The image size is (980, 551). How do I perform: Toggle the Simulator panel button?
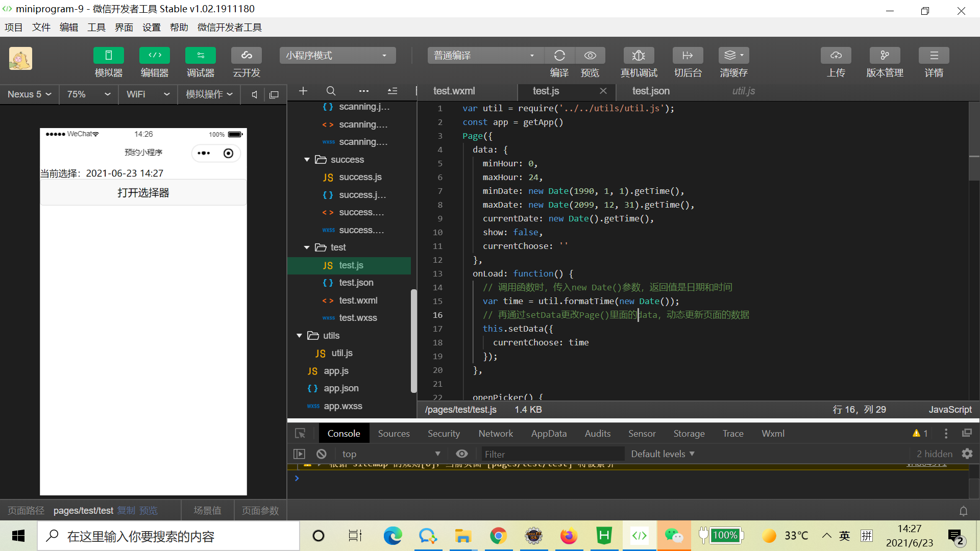point(108,56)
